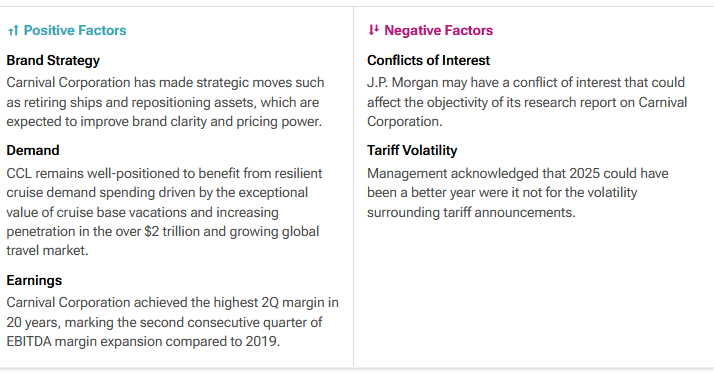The image size is (714, 375).
Task: Click the Earnings subheading
Action: coord(34,280)
